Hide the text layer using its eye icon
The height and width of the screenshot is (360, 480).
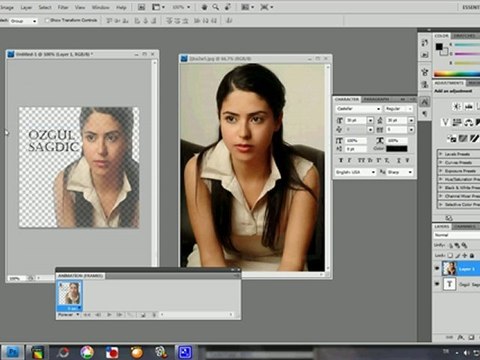point(437,284)
